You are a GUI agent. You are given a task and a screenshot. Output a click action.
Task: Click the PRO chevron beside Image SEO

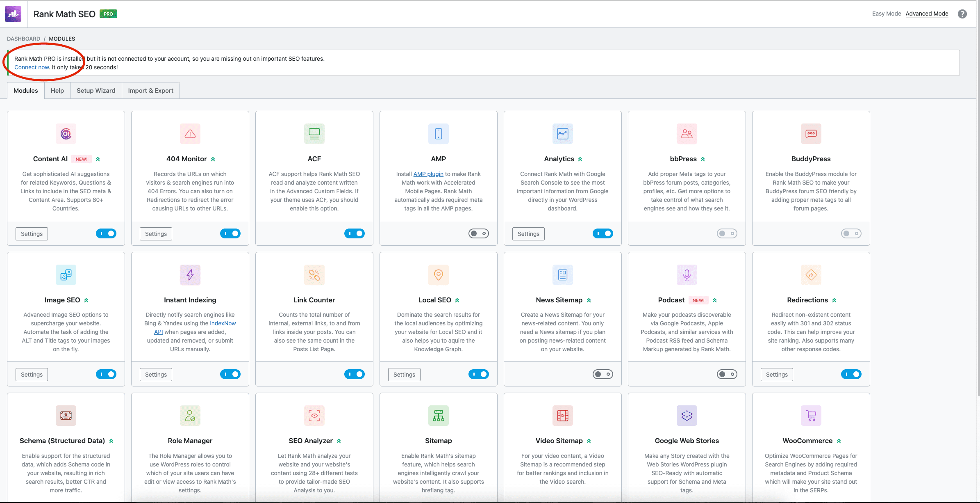click(x=86, y=300)
